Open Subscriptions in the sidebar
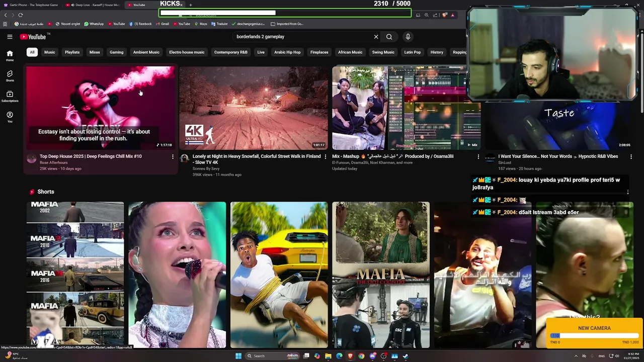 (x=10, y=97)
